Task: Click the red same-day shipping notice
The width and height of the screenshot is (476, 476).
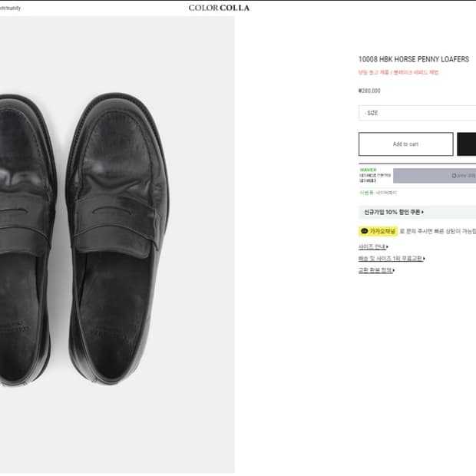Action: pos(398,72)
